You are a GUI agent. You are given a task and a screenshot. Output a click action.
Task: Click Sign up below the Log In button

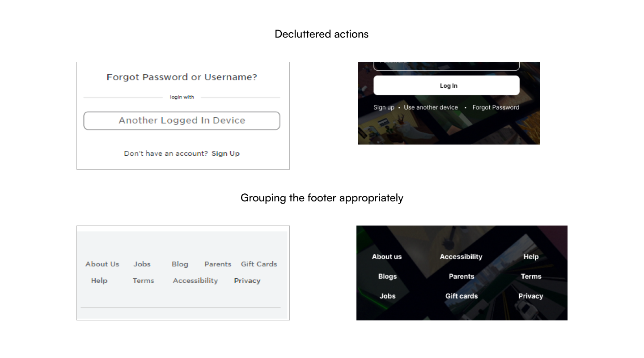[x=384, y=107]
